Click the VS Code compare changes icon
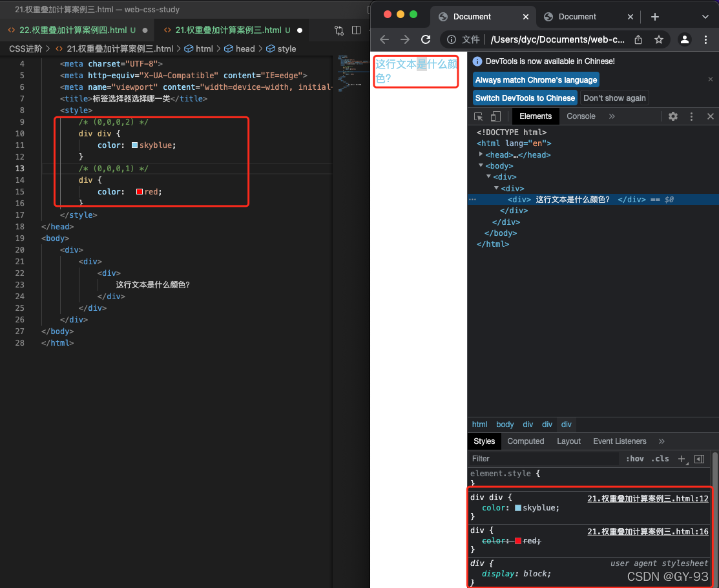Screen dimensions: 719x588 (x=339, y=30)
